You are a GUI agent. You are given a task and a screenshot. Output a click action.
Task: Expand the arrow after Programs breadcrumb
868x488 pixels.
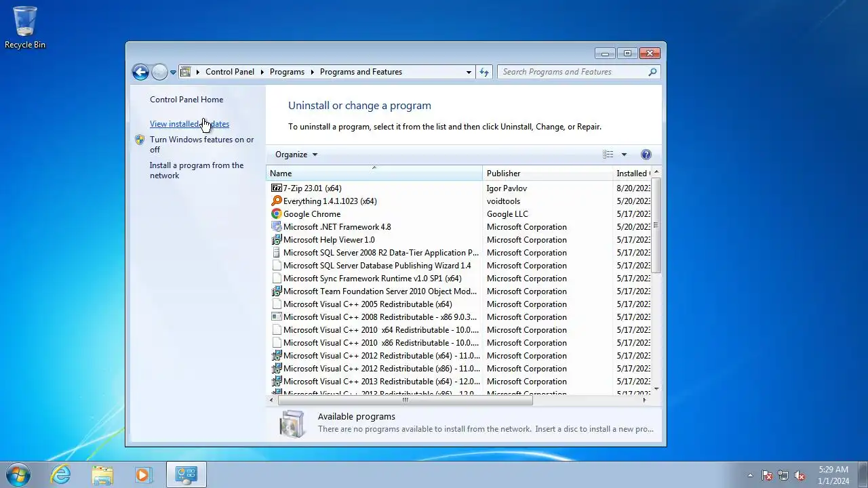coord(312,72)
